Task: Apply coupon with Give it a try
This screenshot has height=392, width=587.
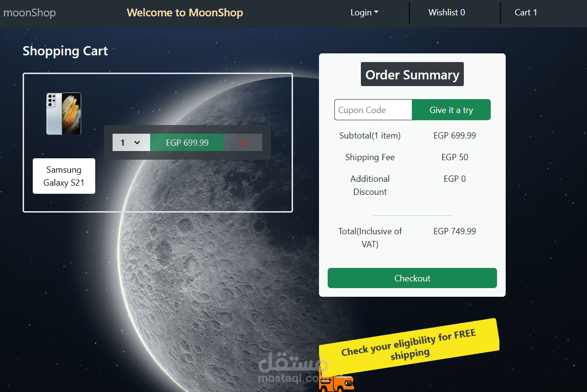Action: click(x=451, y=110)
